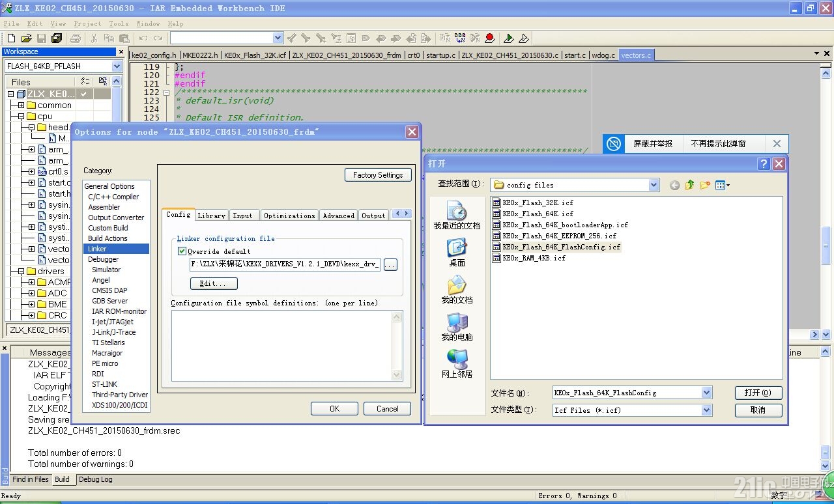Click the help question mark in Open dialog
Viewport: 834px width, 504px height.
[x=764, y=164]
